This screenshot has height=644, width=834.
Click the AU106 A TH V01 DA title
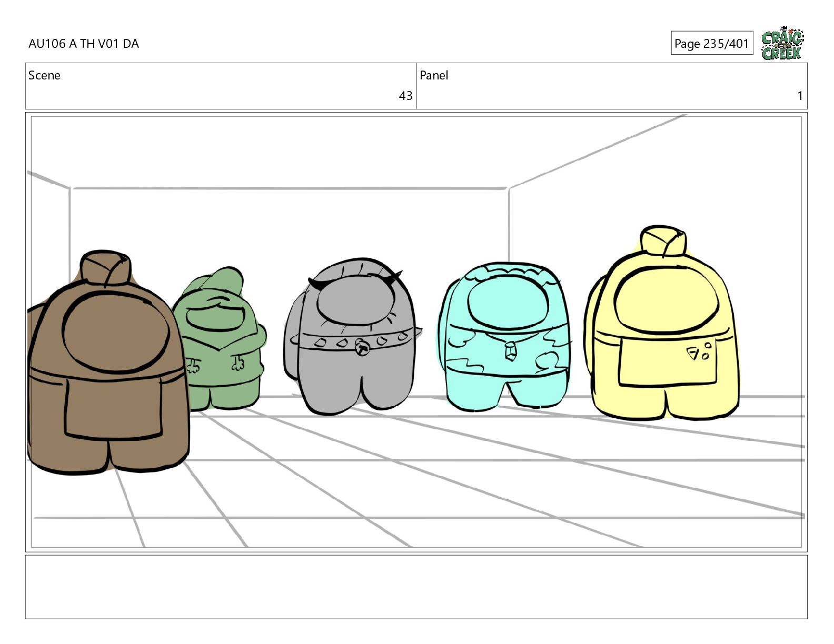tap(84, 44)
